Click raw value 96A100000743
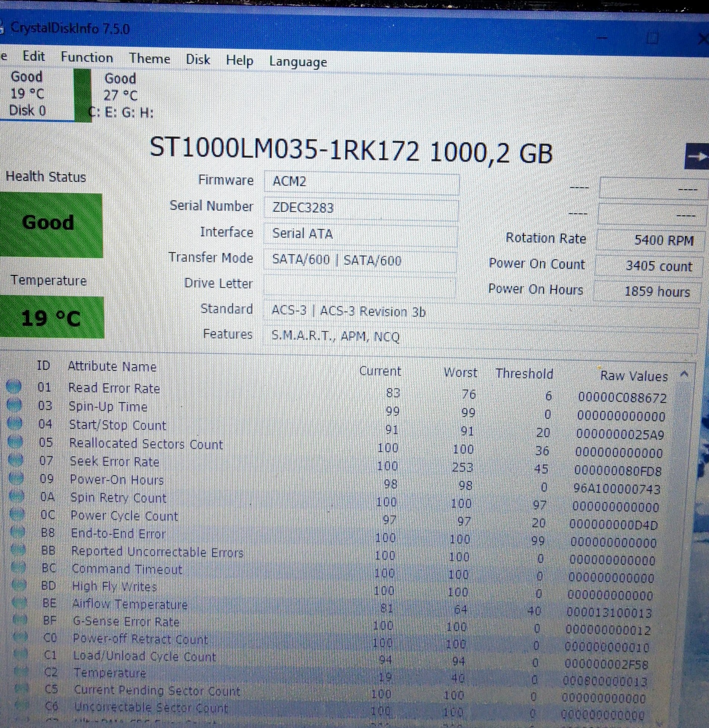 click(x=617, y=489)
